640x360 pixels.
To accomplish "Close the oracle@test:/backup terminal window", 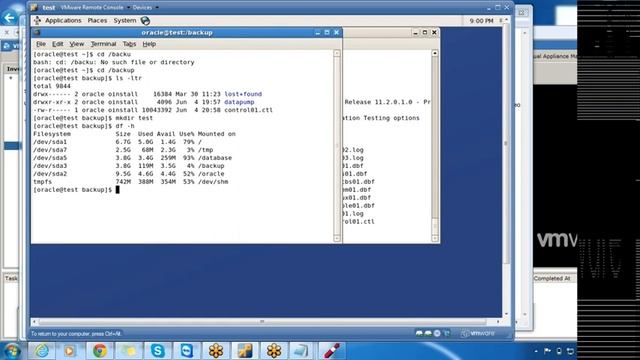I will point(336,32).
